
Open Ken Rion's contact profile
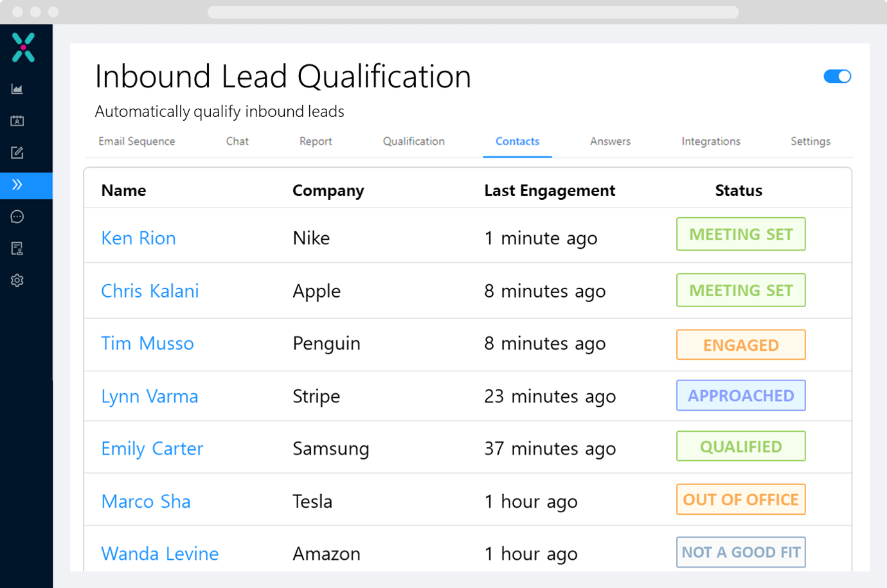click(138, 238)
